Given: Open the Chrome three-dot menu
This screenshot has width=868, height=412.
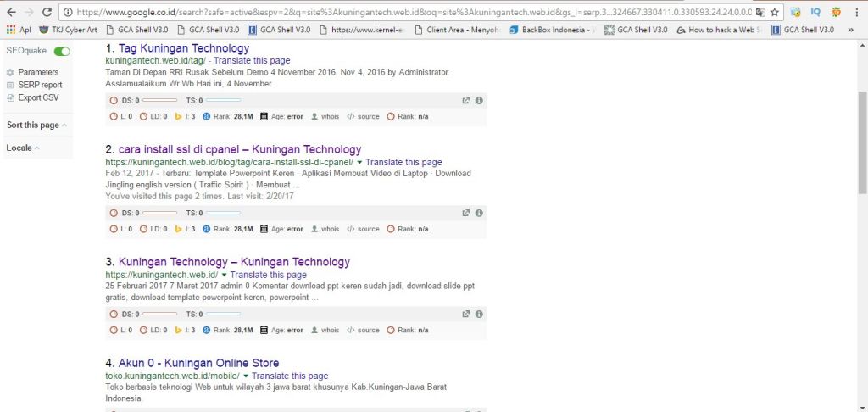Looking at the screenshot, I should tap(858, 12).
